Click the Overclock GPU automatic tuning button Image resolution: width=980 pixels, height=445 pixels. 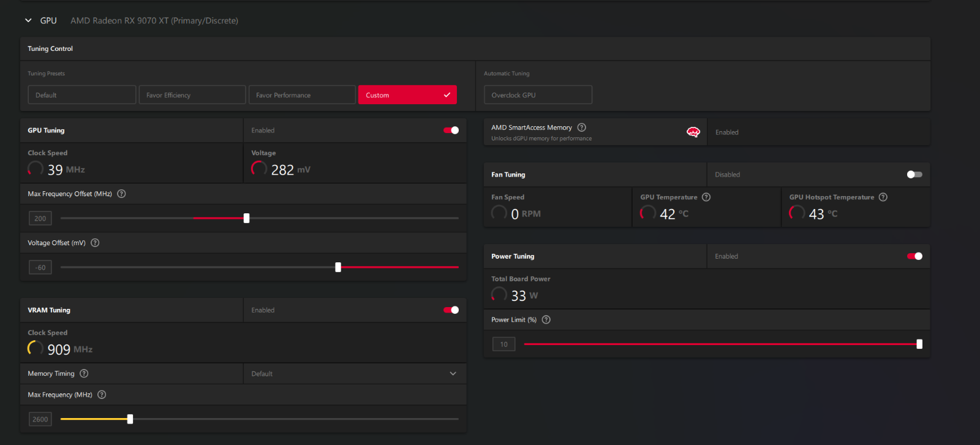pos(538,95)
